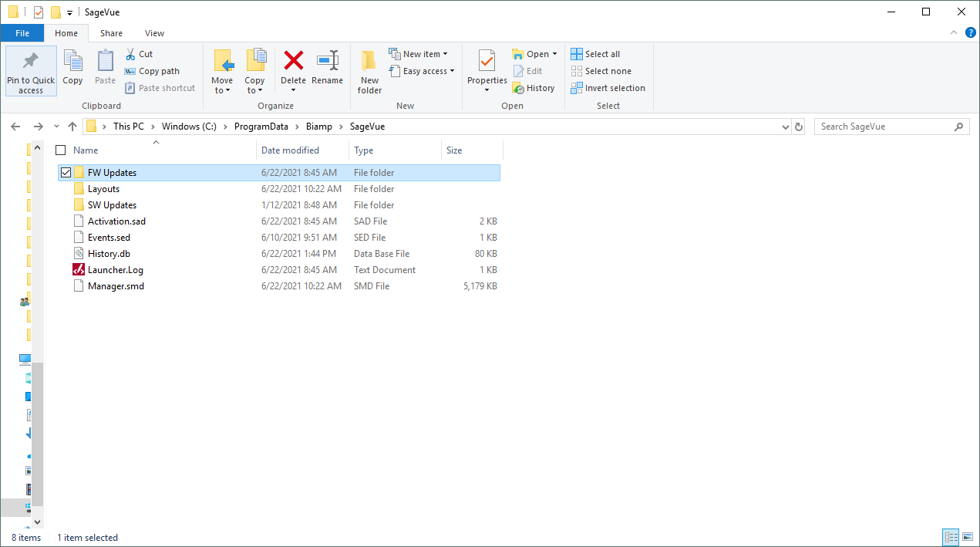Click the FW Updates folder icon
This screenshot has width=980, height=547.
(79, 173)
